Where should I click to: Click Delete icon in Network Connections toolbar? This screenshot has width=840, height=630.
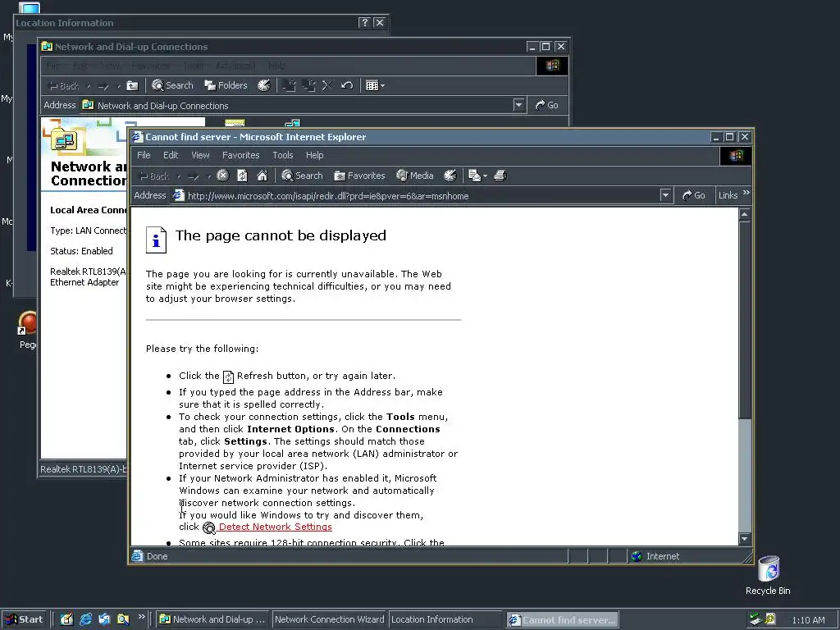click(x=327, y=85)
